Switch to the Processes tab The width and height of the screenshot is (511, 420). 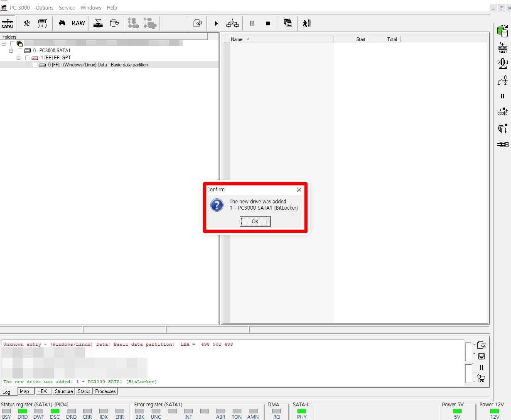tap(106, 391)
